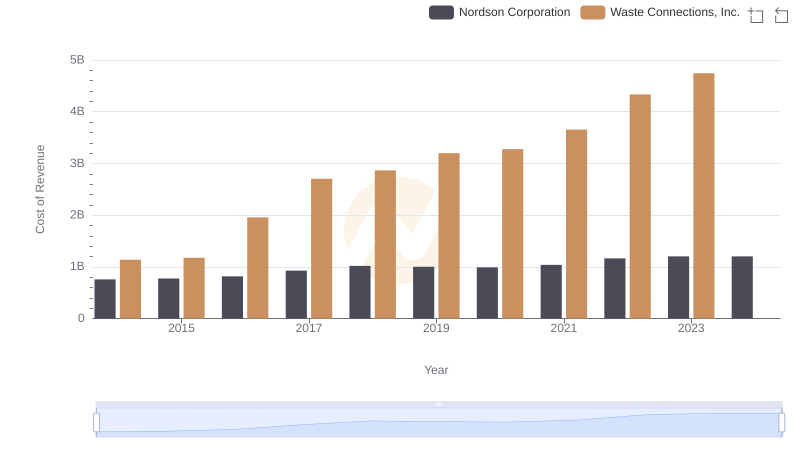Select Nordson 2020 dark bar
This screenshot has height=461, width=800.
coord(487,293)
